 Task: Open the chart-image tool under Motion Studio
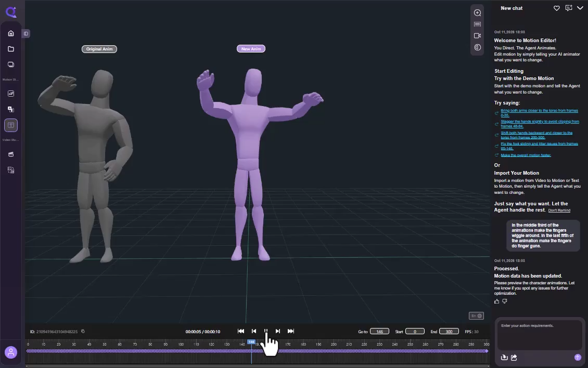point(11,94)
